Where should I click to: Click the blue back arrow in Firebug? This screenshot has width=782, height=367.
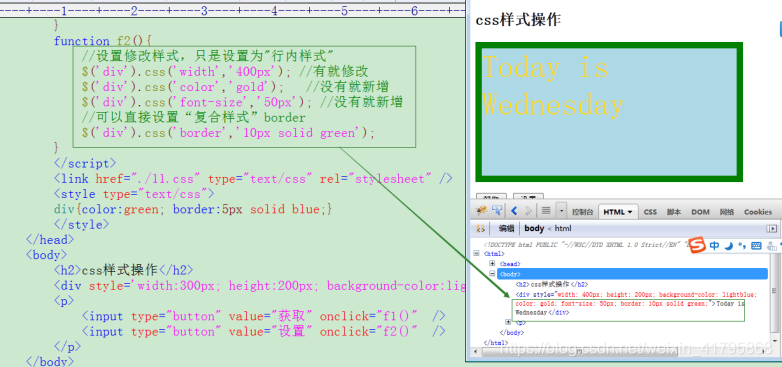click(x=514, y=211)
